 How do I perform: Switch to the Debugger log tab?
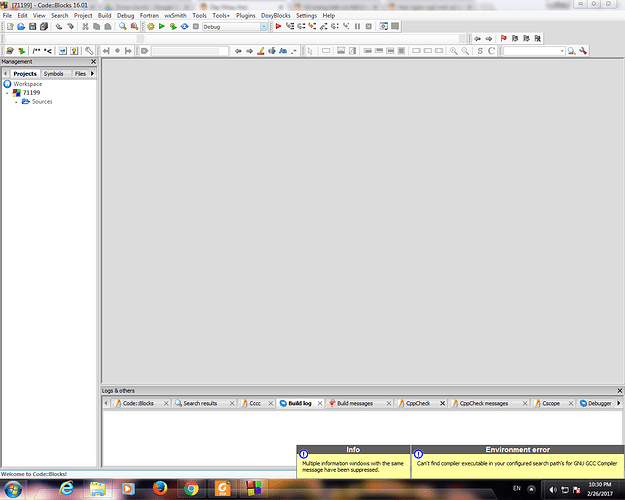tap(599, 404)
